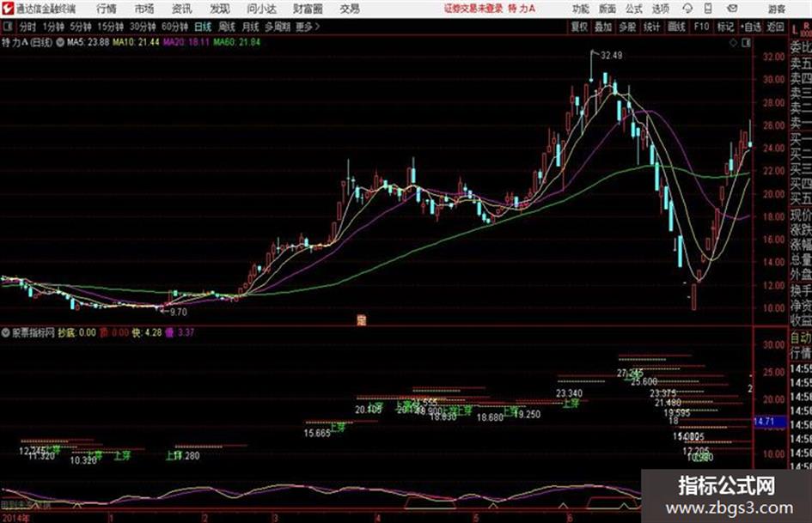
Task: Click the 画线 drawing tools button
Action: coord(676,27)
